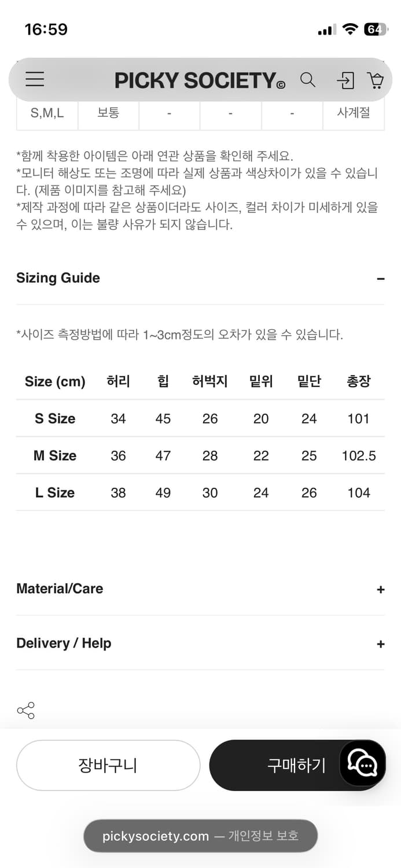Select the S Size row in table
Viewport: 401px width, 868px height.
click(54, 418)
